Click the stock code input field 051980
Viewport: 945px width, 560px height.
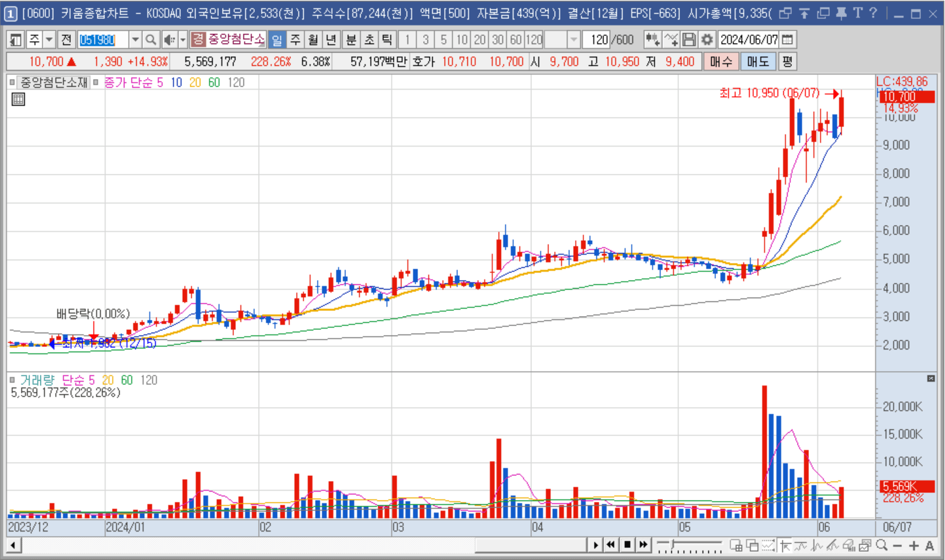coord(104,40)
